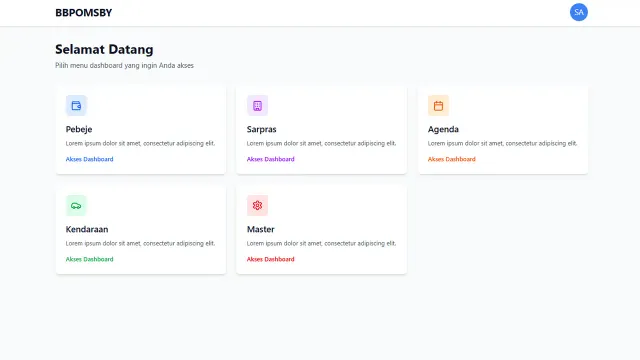Click the Lorem ipsum description on Master card
640x360 pixels.
321,243
